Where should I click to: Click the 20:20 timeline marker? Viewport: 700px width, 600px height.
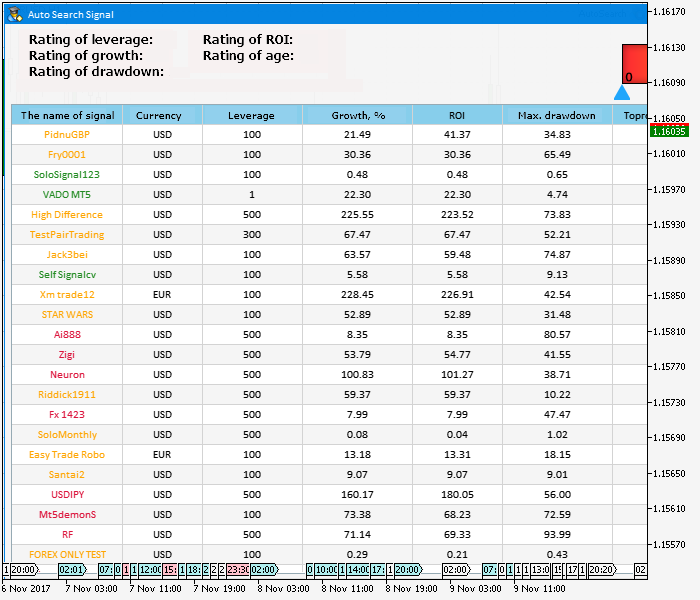point(602,570)
